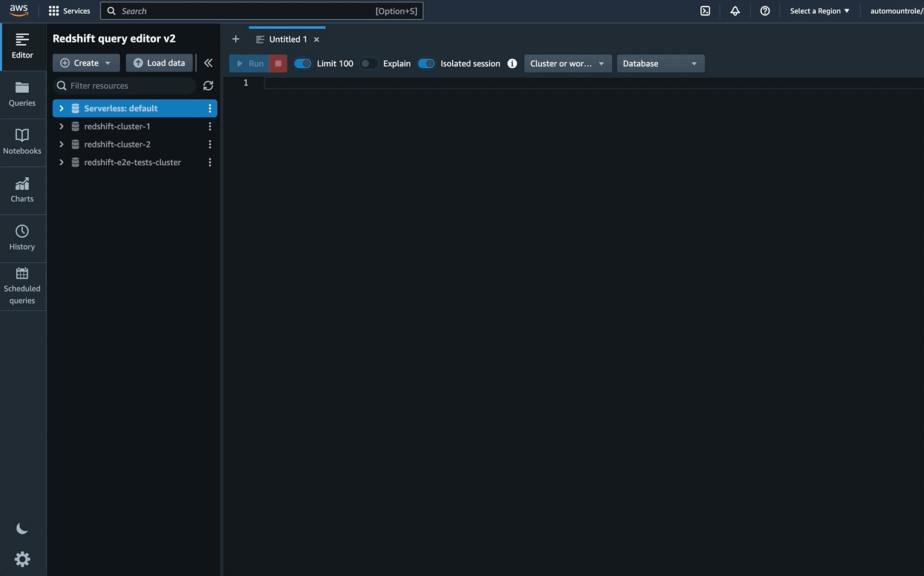This screenshot has width=924, height=576.
Task: Open the Queries folder panel
Action: click(23, 95)
